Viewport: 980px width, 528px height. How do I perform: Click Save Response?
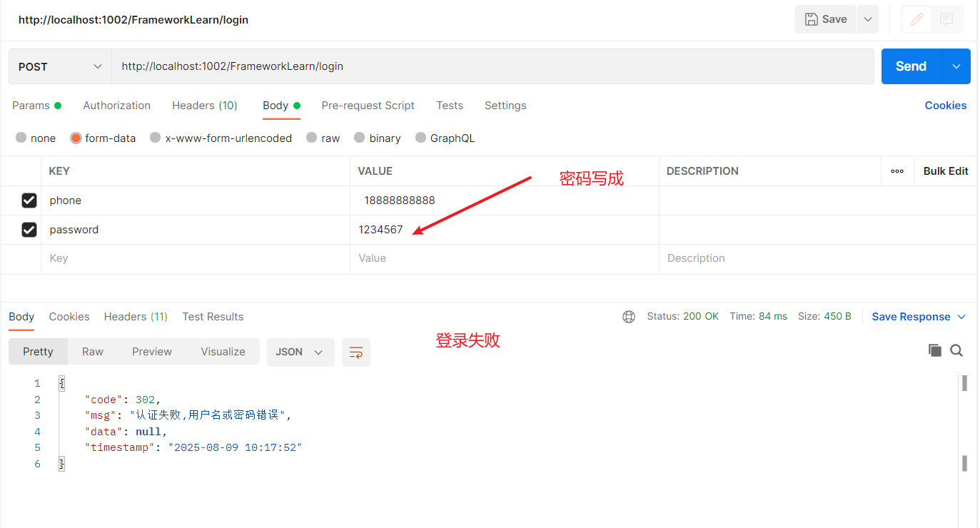point(911,317)
